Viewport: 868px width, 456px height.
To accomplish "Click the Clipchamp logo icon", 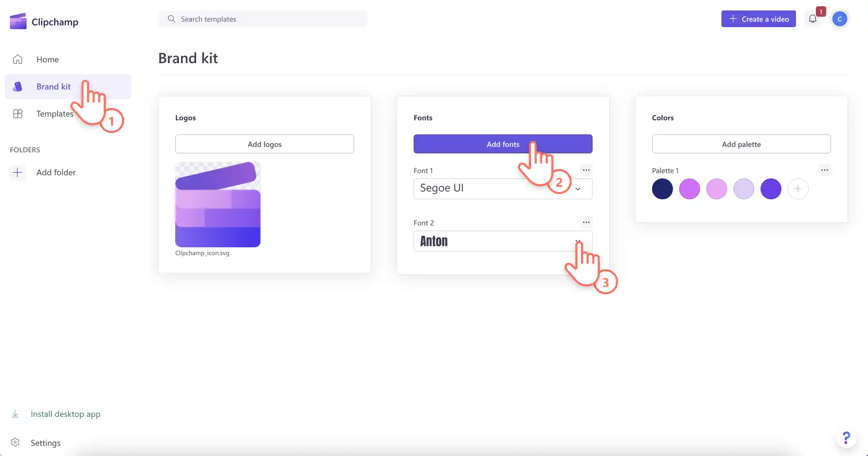I will click(x=18, y=21).
